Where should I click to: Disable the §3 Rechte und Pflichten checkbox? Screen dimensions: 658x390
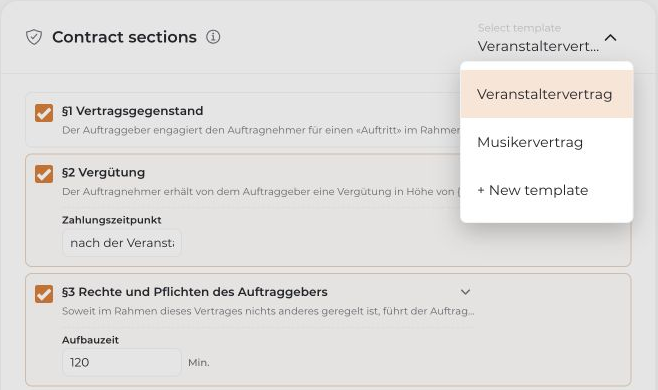[44, 294]
